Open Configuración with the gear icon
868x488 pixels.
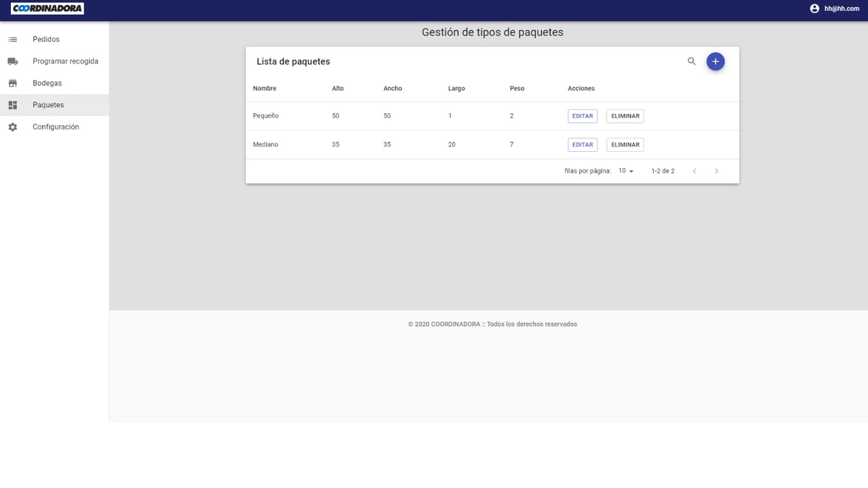tap(12, 126)
